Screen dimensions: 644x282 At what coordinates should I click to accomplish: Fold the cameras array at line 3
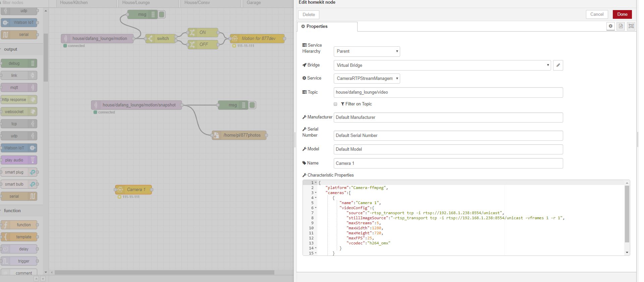[316, 193]
